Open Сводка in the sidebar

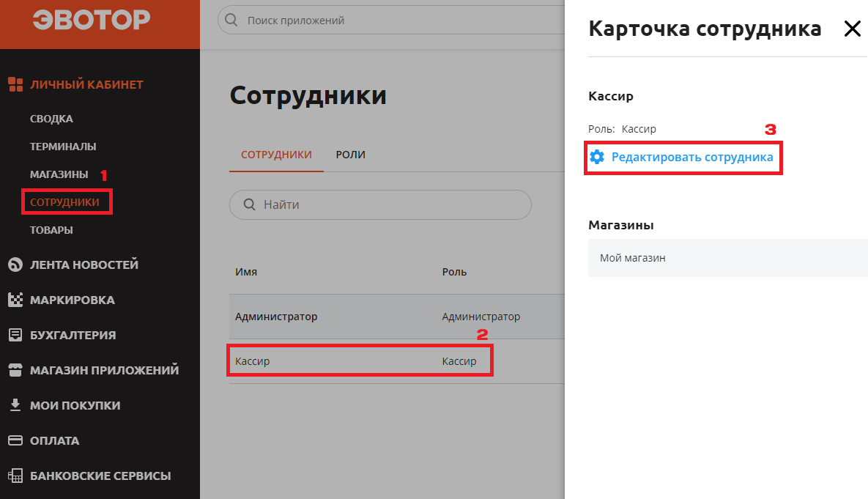tap(52, 118)
